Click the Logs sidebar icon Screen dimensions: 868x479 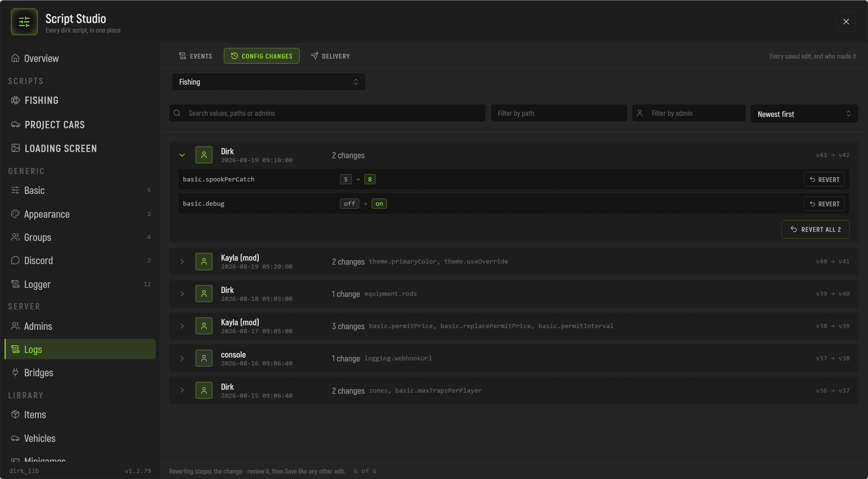[x=15, y=349]
